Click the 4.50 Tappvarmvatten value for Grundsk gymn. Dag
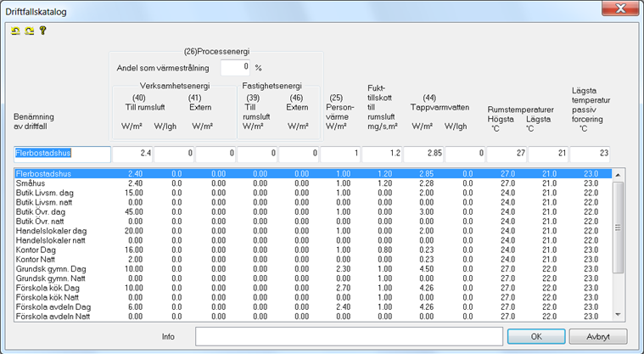Screen dimensions: 644x354 pos(427,269)
